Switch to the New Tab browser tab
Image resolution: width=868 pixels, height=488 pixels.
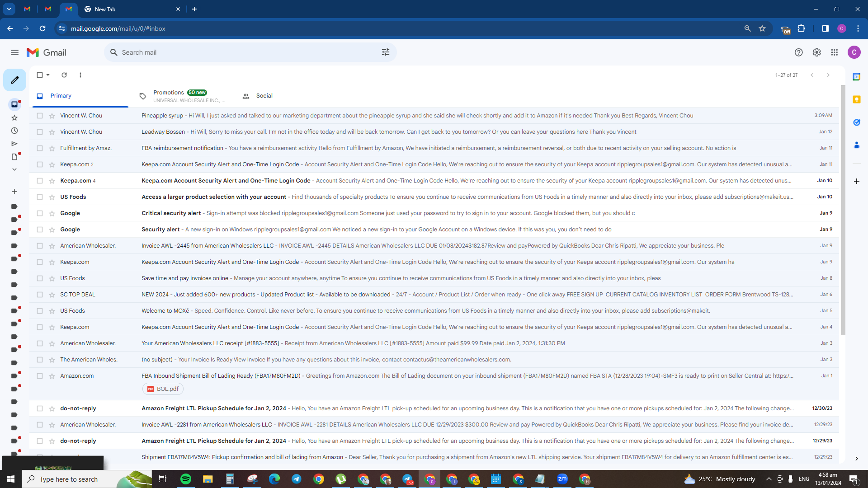[x=132, y=9]
